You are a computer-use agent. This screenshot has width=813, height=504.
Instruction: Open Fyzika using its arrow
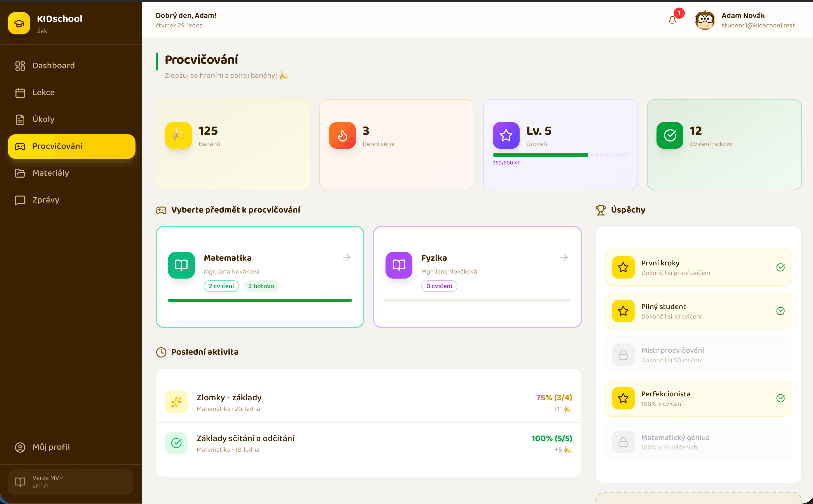click(564, 257)
